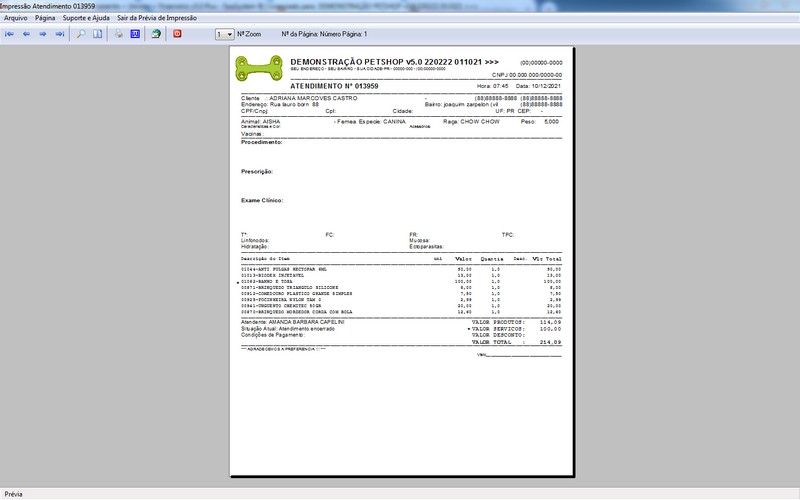
Task: Click the globe export icon
Action: [156, 34]
